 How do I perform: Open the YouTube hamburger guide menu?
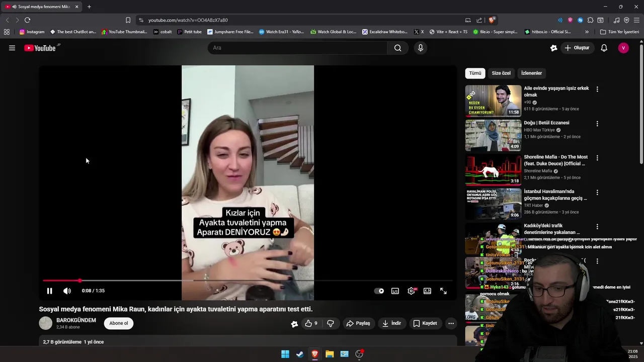12,48
